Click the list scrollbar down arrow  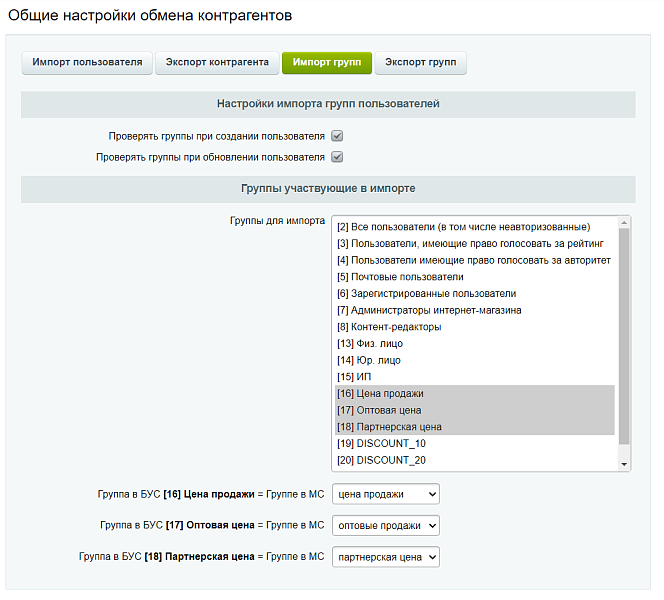coord(625,464)
